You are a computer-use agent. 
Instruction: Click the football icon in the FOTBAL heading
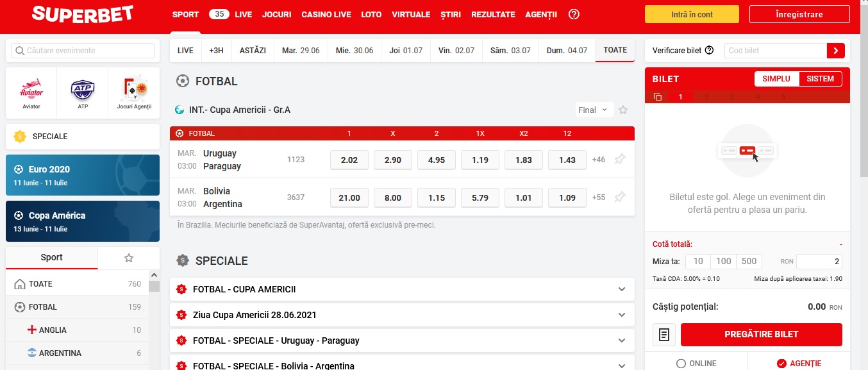point(183,81)
